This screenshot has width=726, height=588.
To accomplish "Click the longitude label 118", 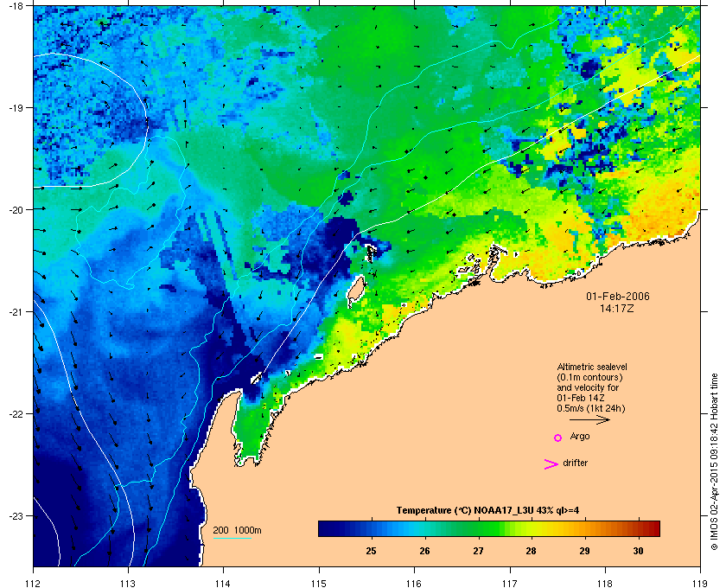I will 605,584.
